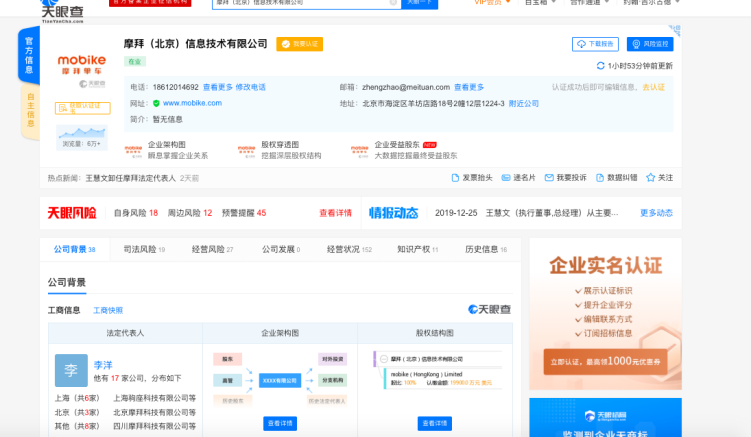Open the 股权穿透图 feature icon

(x=247, y=150)
